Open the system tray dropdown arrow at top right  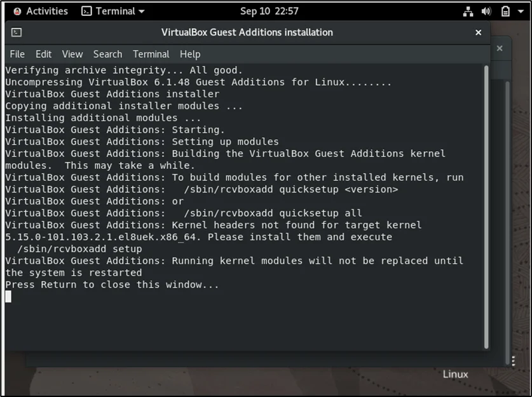[x=521, y=11]
